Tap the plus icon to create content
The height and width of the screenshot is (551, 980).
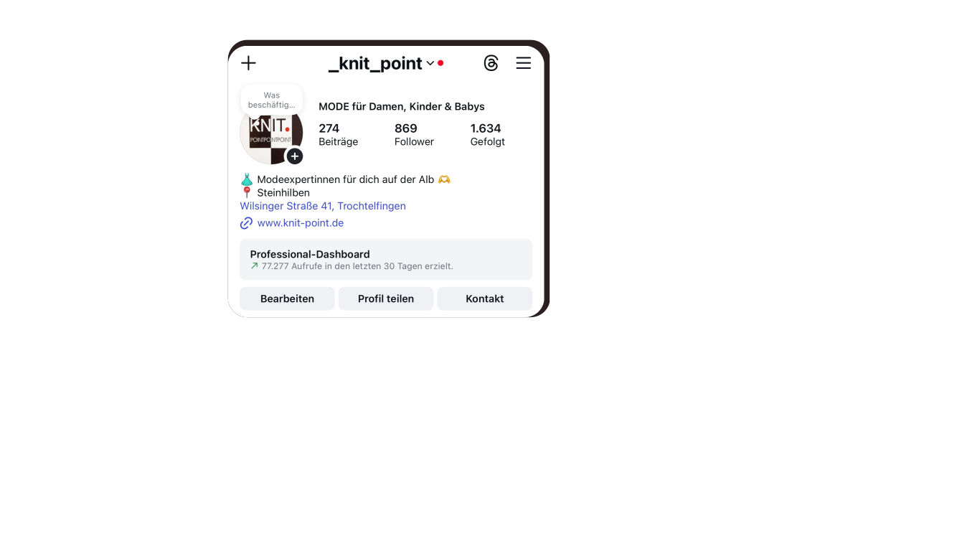tap(248, 63)
